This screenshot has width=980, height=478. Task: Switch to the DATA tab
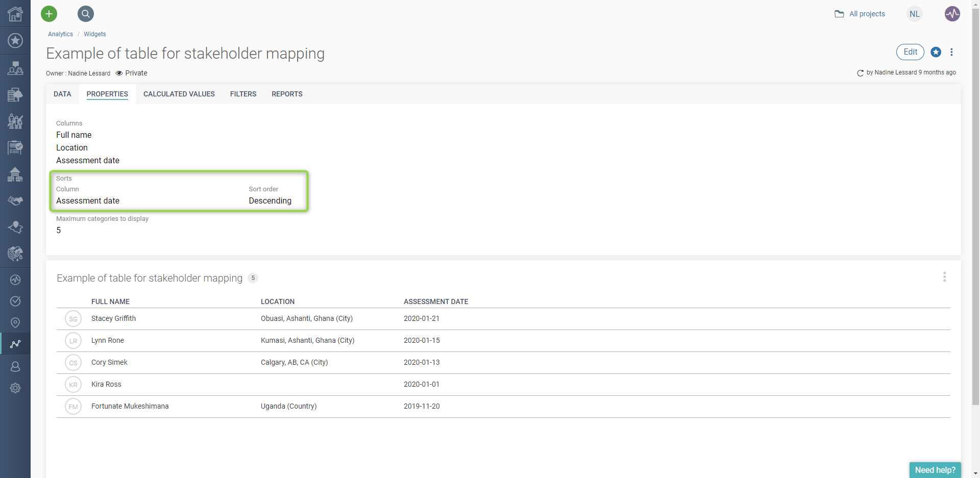(62, 94)
